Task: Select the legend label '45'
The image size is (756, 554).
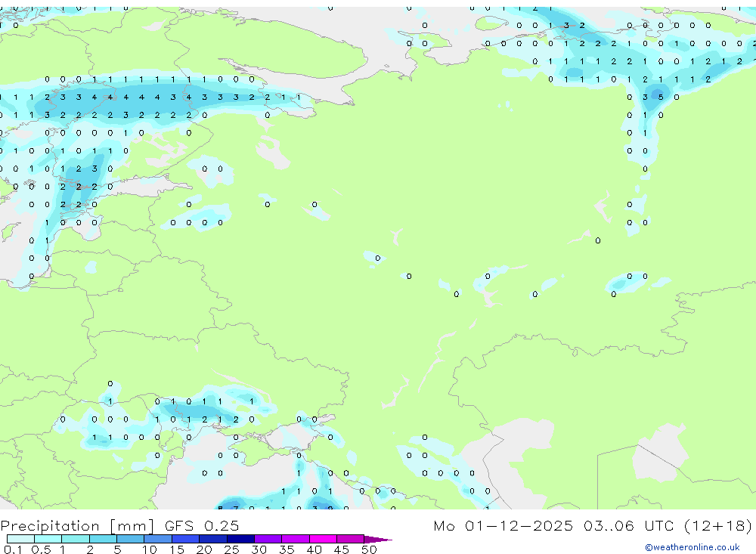Action: pos(342,549)
